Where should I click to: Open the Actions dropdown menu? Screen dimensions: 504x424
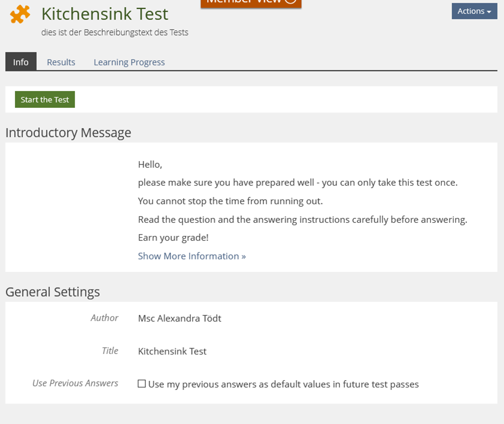coord(474,11)
